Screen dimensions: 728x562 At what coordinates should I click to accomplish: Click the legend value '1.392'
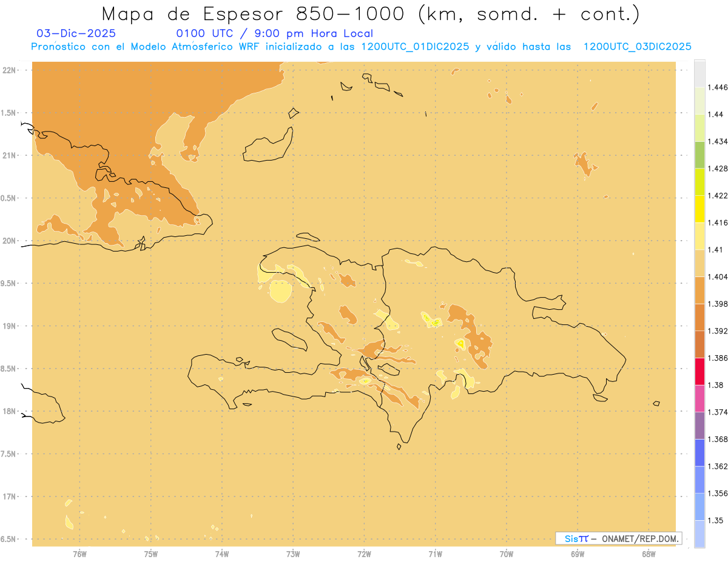[718, 331]
